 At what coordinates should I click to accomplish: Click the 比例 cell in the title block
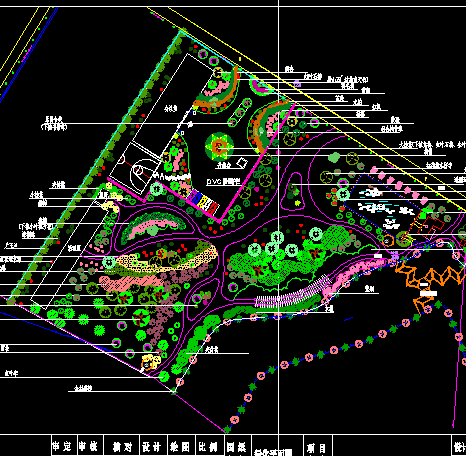210,445
